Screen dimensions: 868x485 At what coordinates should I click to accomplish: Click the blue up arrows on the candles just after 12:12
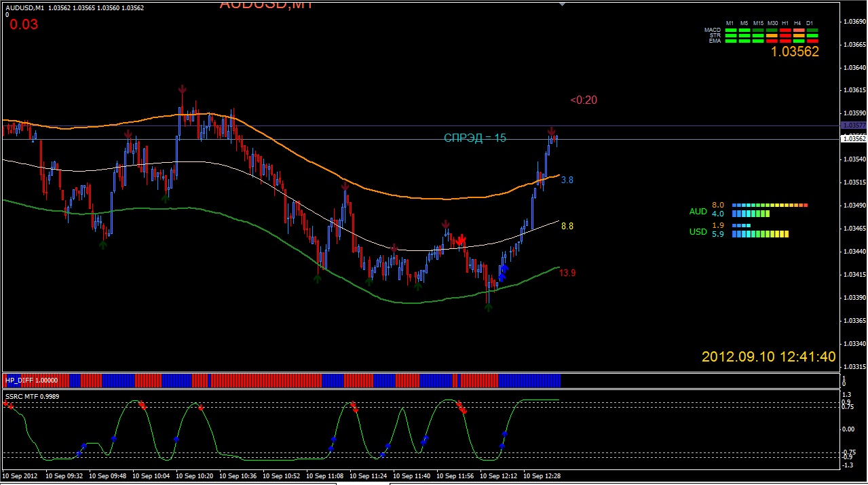coord(504,272)
